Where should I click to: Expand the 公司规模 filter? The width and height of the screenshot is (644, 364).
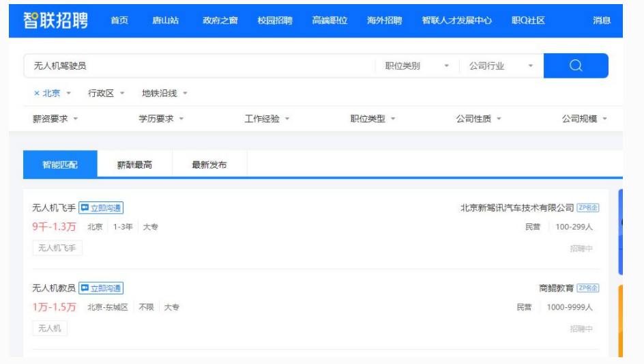click(x=585, y=119)
